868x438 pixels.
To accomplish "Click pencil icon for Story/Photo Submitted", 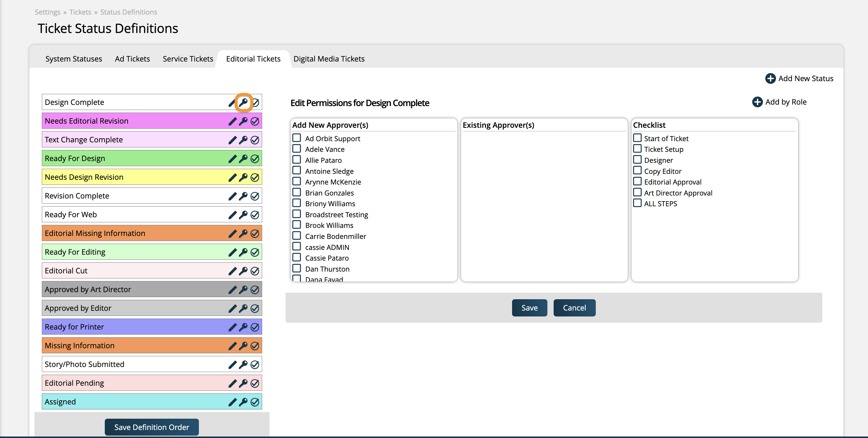I will 232,365.
